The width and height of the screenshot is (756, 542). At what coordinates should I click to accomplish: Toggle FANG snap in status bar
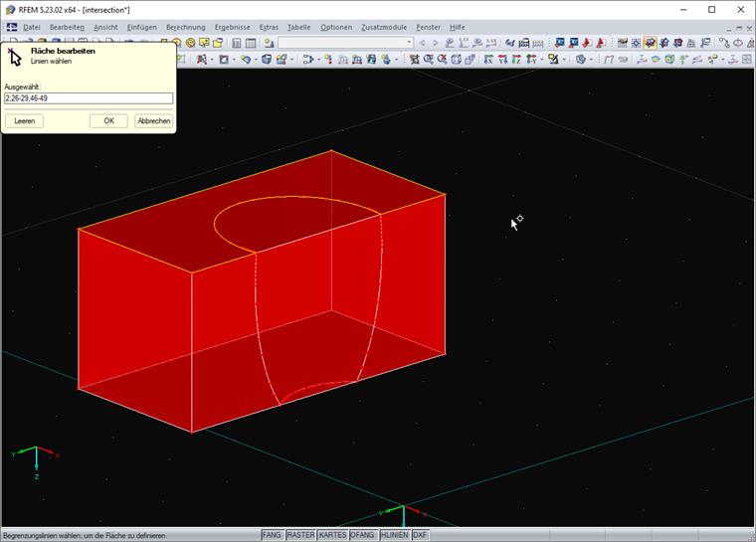tap(272, 535)
